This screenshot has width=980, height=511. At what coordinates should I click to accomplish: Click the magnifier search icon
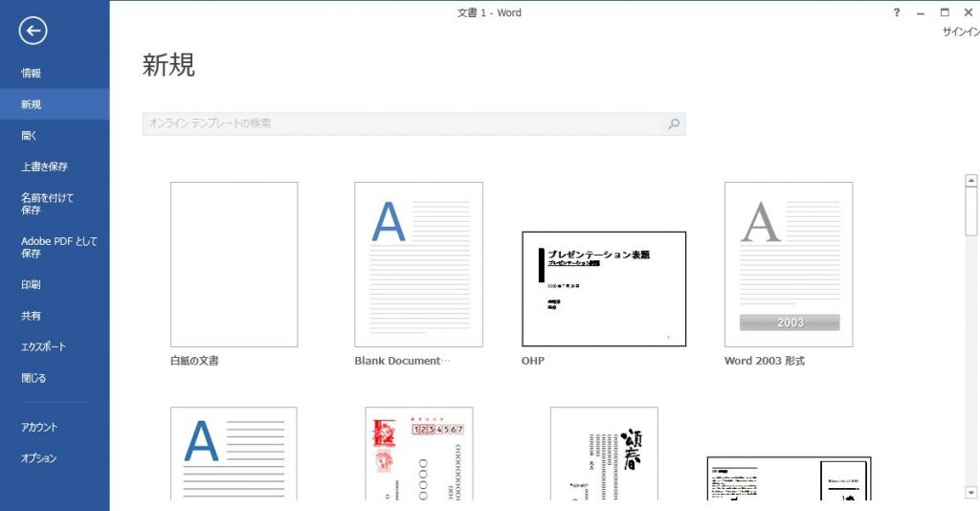pos(674,123)
